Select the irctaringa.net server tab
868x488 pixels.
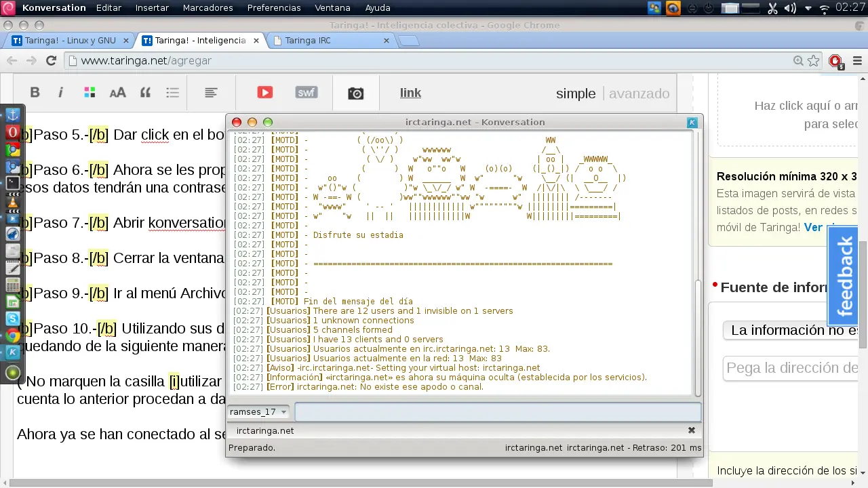(265, 430)
